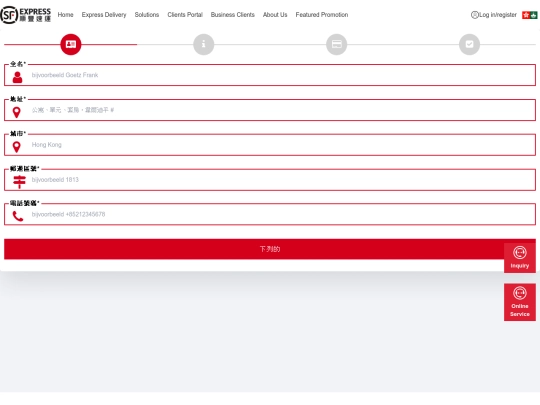Open the Express Delivery menu

tap(104, 15)
